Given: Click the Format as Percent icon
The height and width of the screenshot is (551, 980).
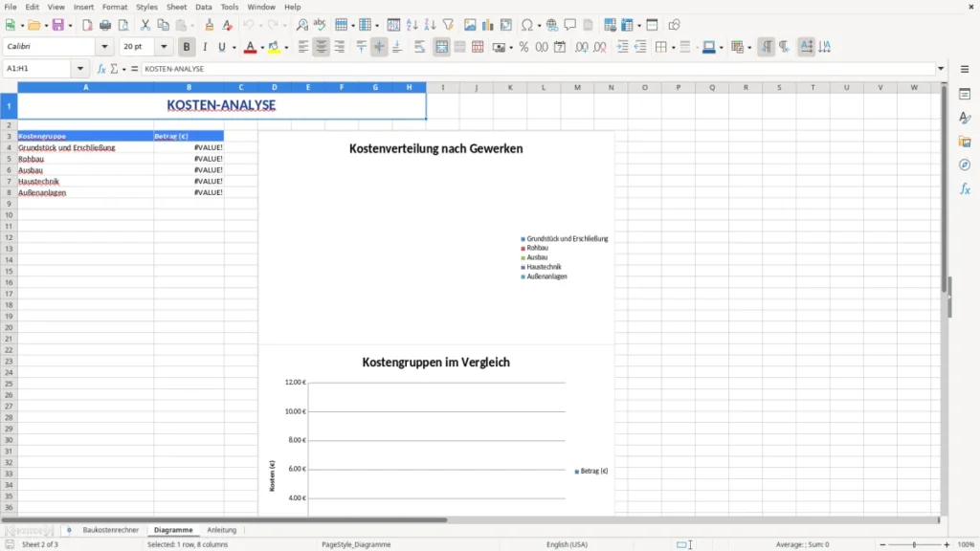Looking at the screenshot, I should pyautogui.click(x=523, y=47).
